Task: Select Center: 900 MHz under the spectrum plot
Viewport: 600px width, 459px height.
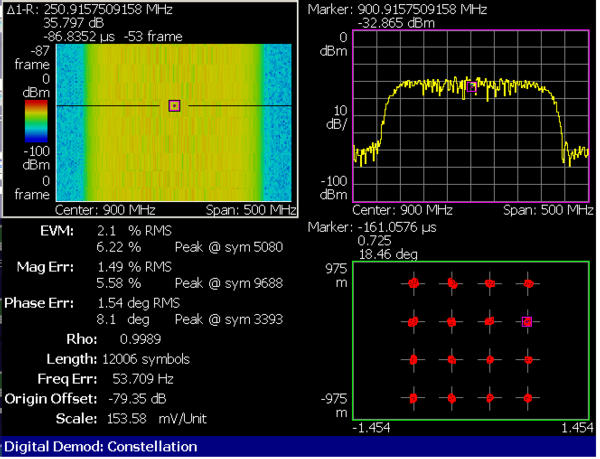Action: (x=398, y=210)
